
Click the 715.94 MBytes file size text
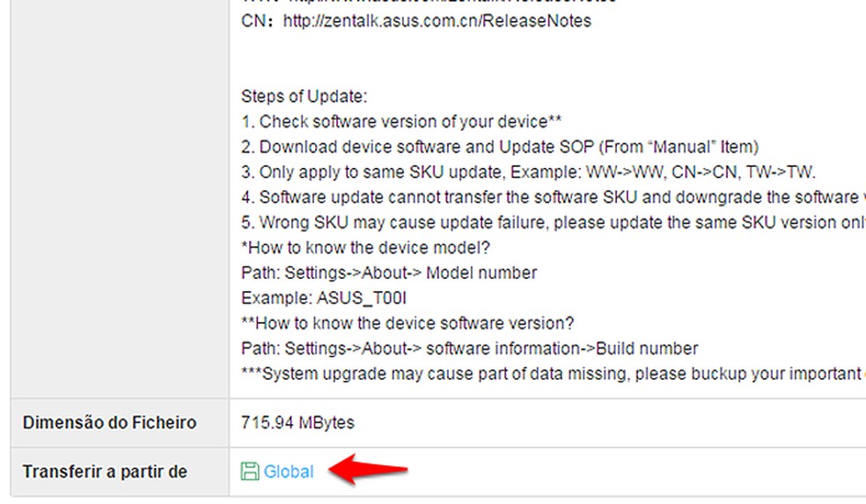[297, 423]
